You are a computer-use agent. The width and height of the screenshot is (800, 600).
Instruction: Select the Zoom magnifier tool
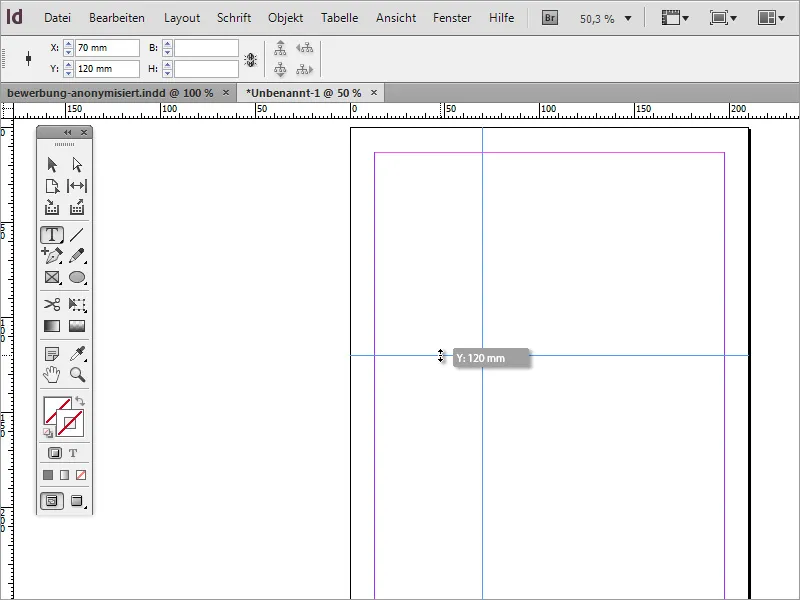coord(77,375)
